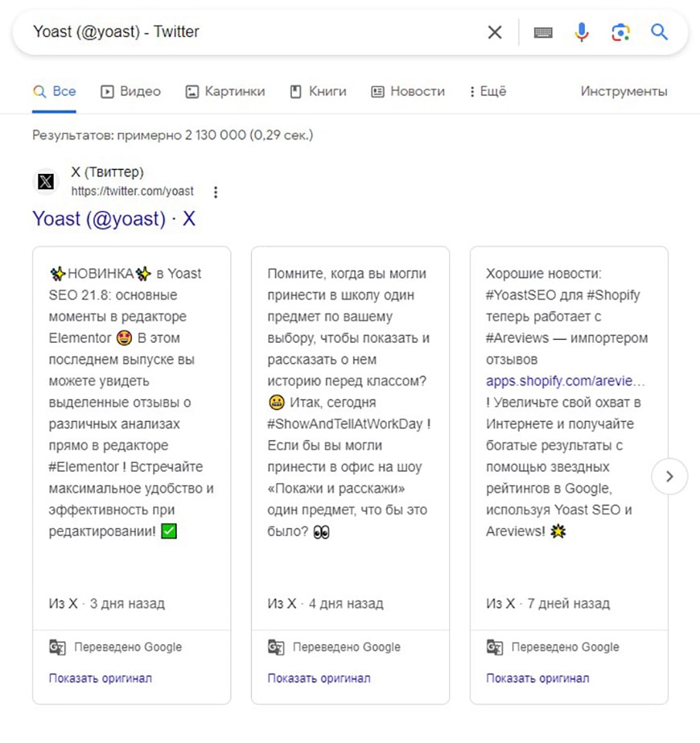The height and width of the screenshot is (743, 700).
Task: Click the #Areviews hashtag in third tweet
Action: point(517,338)
